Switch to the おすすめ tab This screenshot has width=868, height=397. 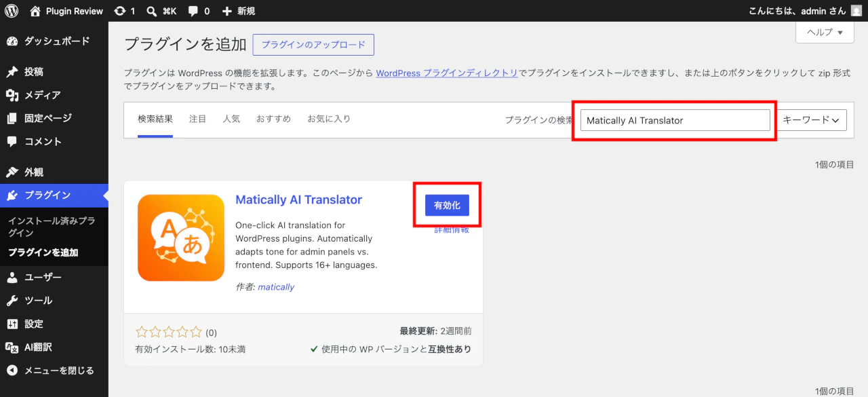(273, 119)
